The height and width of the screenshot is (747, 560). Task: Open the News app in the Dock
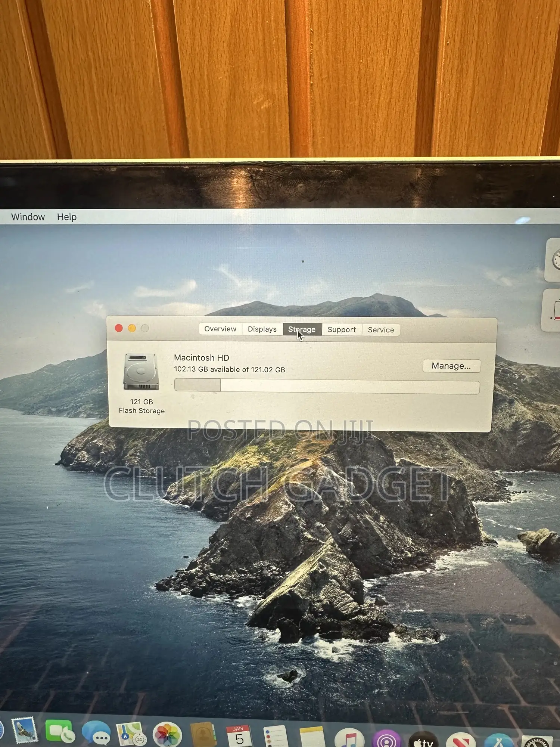pos(461,740)
